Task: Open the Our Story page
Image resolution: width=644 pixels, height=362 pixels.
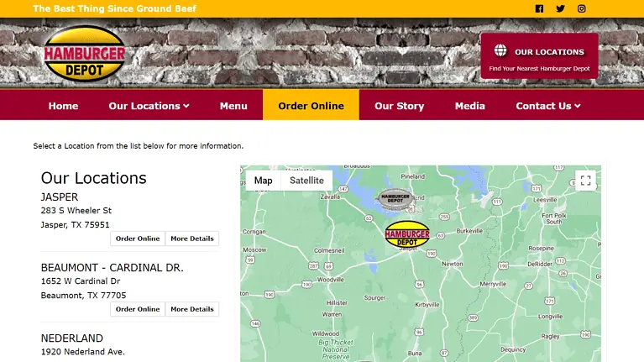Action: point(399,106)
